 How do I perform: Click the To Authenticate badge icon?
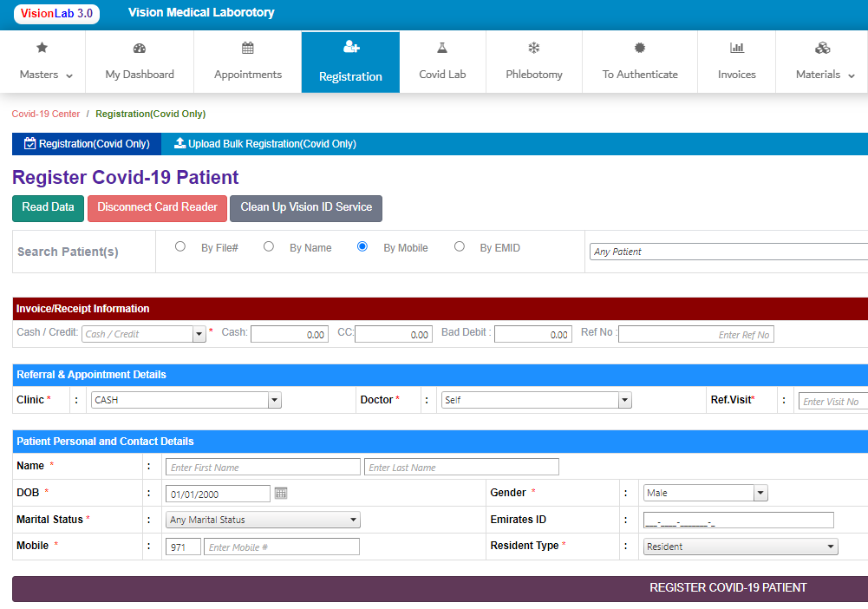point(640,48)
